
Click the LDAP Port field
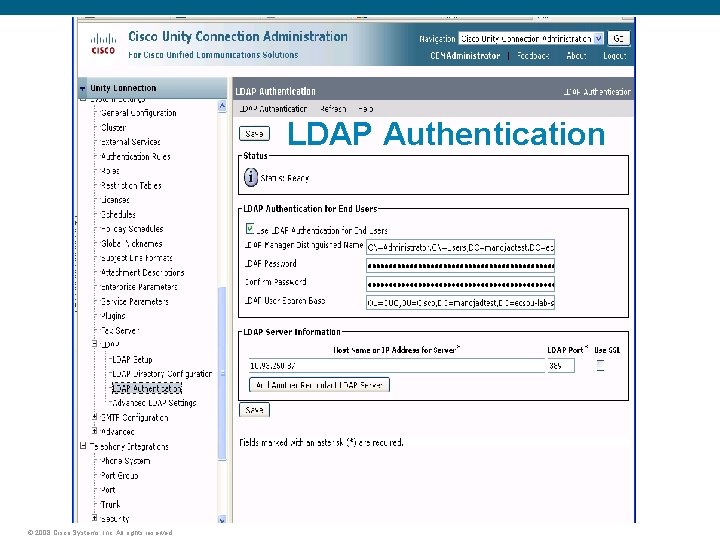click(x=561, y=366)
